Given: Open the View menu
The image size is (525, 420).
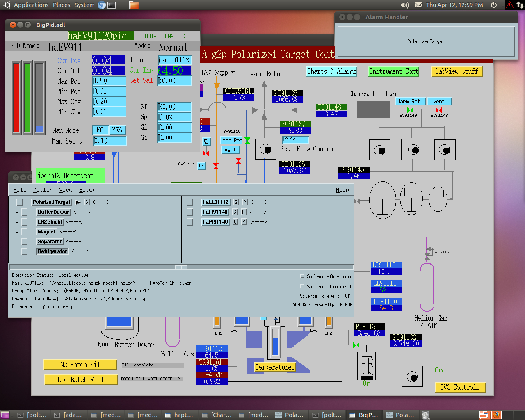Looking at the screenshot, I should (66, 190).
